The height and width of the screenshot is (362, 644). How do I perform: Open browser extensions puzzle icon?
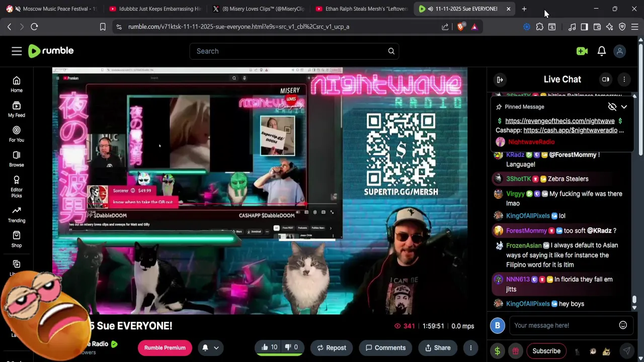(x=539, y=27)
